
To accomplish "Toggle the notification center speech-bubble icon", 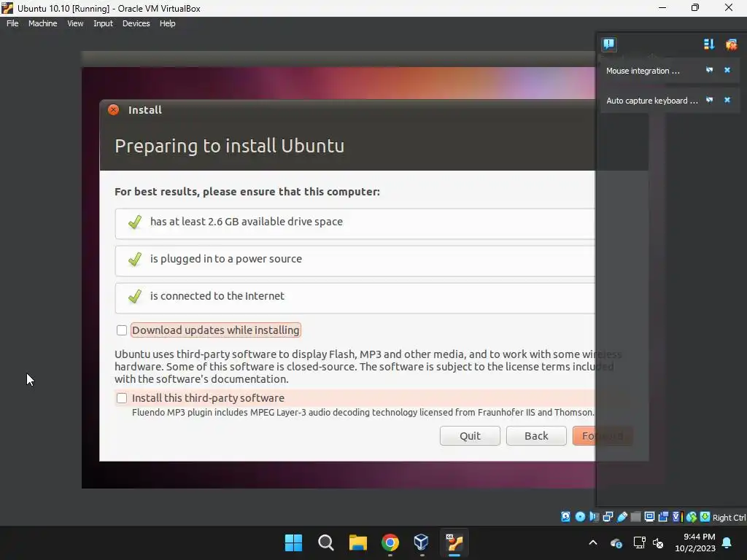I will coord(609,44).
